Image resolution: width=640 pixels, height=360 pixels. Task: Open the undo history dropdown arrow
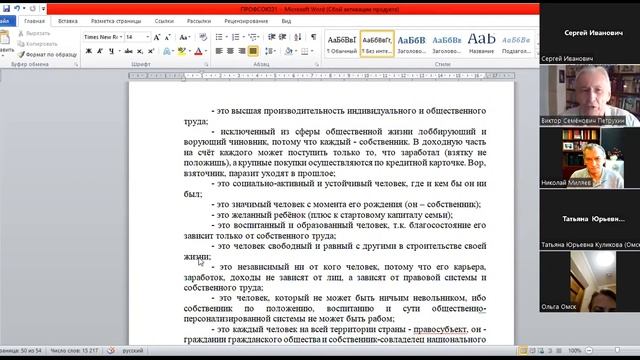coord(24,9)
